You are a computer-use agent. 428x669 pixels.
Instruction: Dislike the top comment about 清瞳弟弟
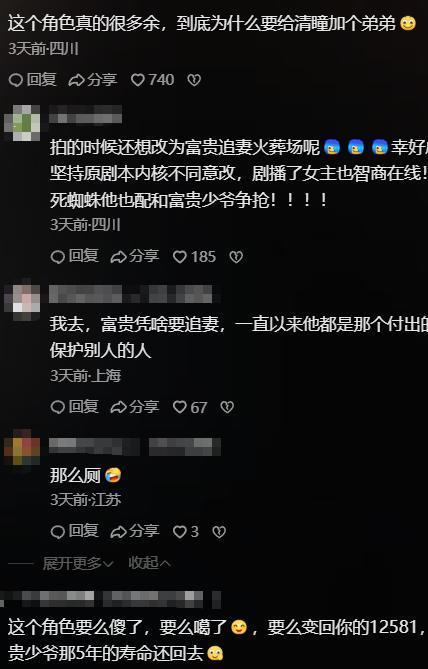(194, 80)
